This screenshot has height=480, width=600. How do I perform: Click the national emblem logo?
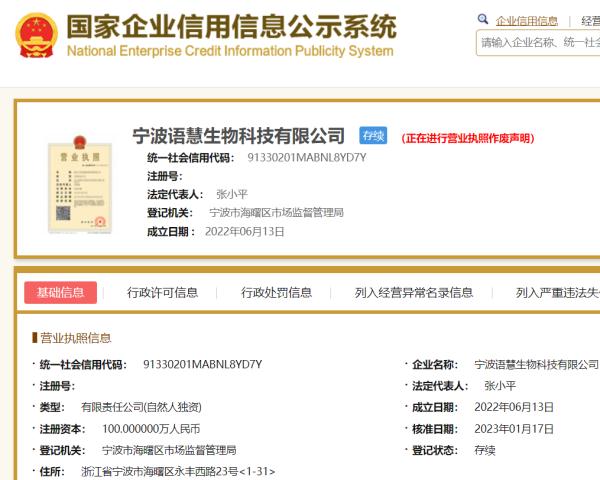(x=36, y=35)
